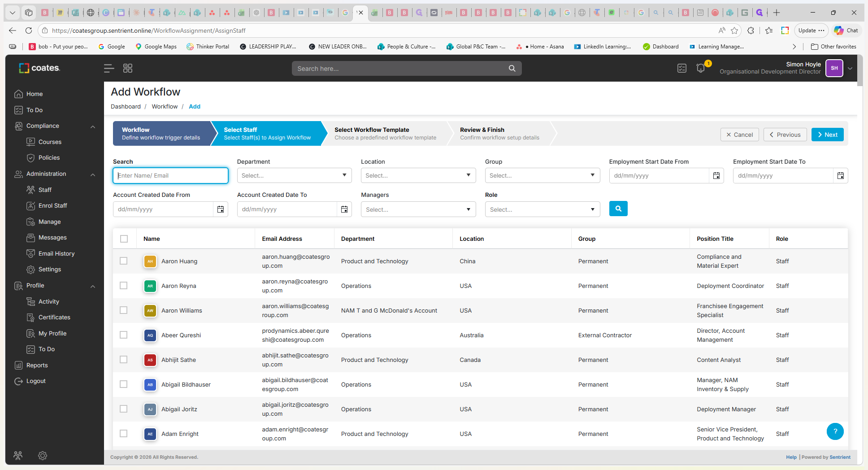Open the Department dropdown
This screenshot has height=470, width=868.
(x=294, y=175)
